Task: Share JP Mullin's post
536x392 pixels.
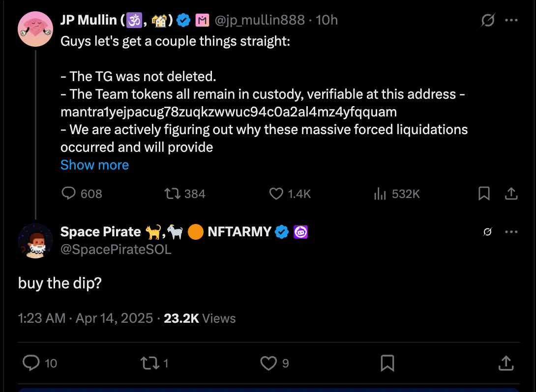Action: click(511, 194)
